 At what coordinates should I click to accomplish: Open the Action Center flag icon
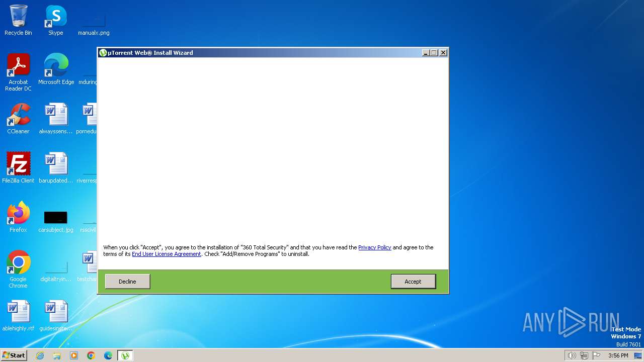pyautogui.click(x=597, y=355)
